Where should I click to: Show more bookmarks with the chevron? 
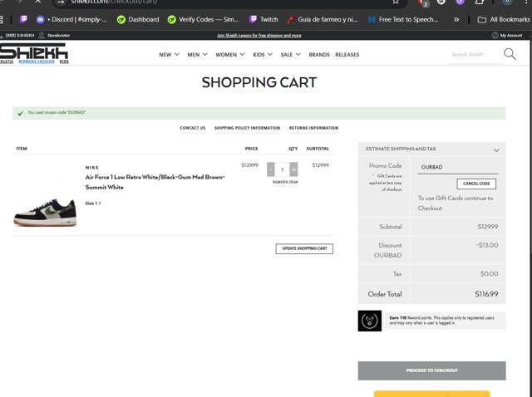click(x=456, y=20)
